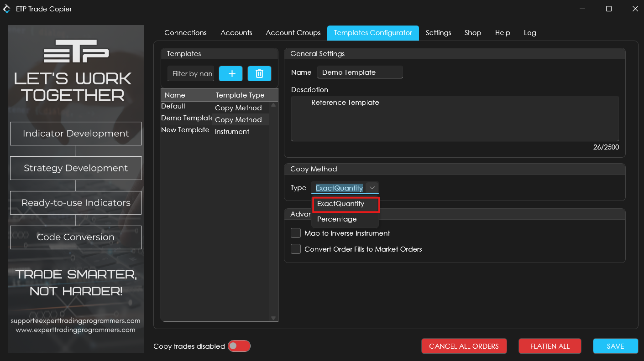Go to the Account Groups tab
This screenshot has width=644, height=361.
click(x=293, y=33)
